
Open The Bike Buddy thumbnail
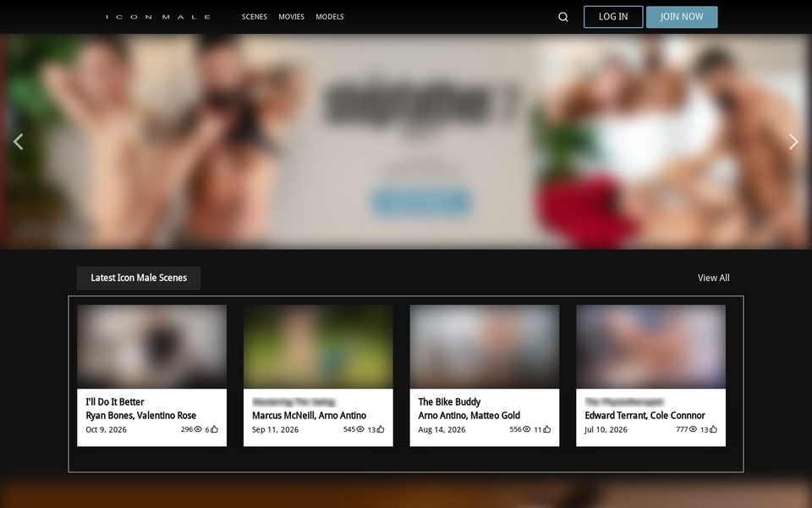[x=484, y=346]
